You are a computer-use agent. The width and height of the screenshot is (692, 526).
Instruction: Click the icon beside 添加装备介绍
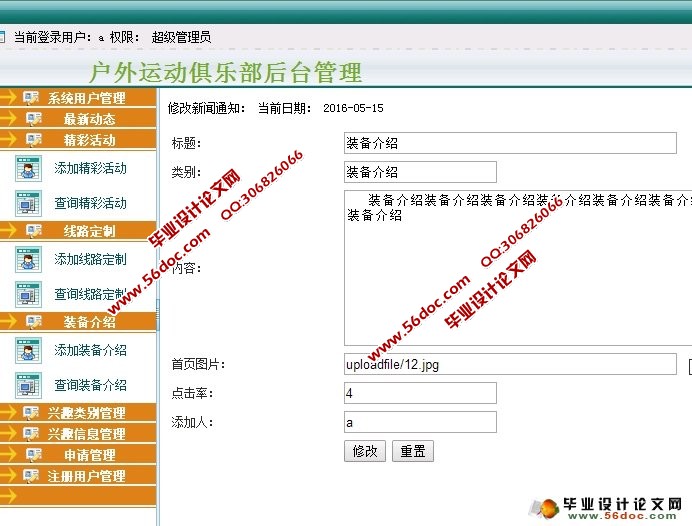[27, 350]
